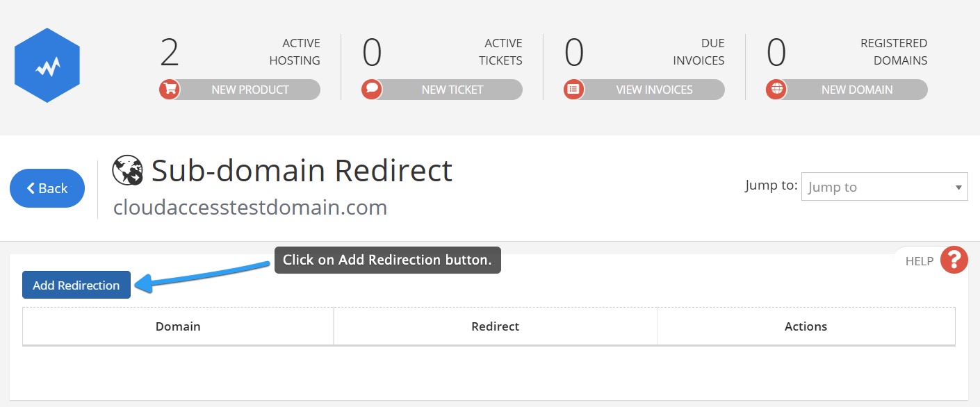Click the Actions column header
Image resolution: width=980 pixels, height=407 pixels.
(806, 326)
